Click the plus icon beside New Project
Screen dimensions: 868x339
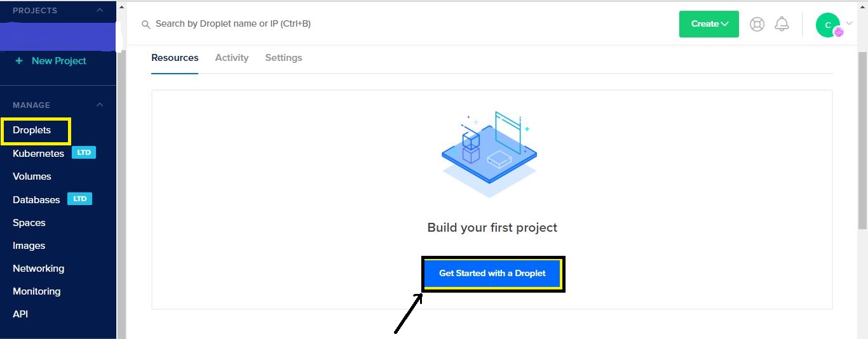click(x=19, y=61)
